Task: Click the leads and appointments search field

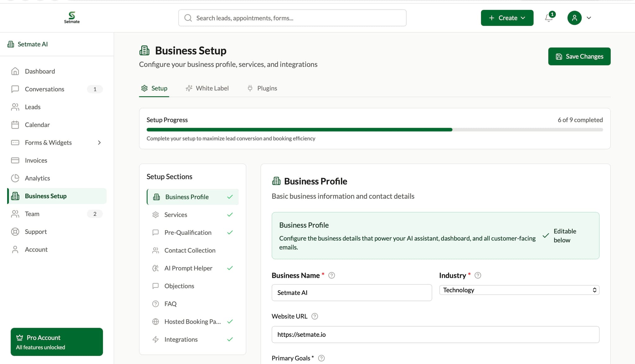Action: [292, 18]
